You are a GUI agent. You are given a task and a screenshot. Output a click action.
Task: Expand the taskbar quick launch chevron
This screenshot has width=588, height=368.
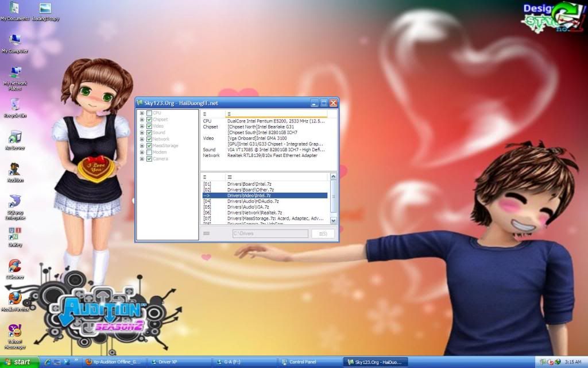pos(76,361)
